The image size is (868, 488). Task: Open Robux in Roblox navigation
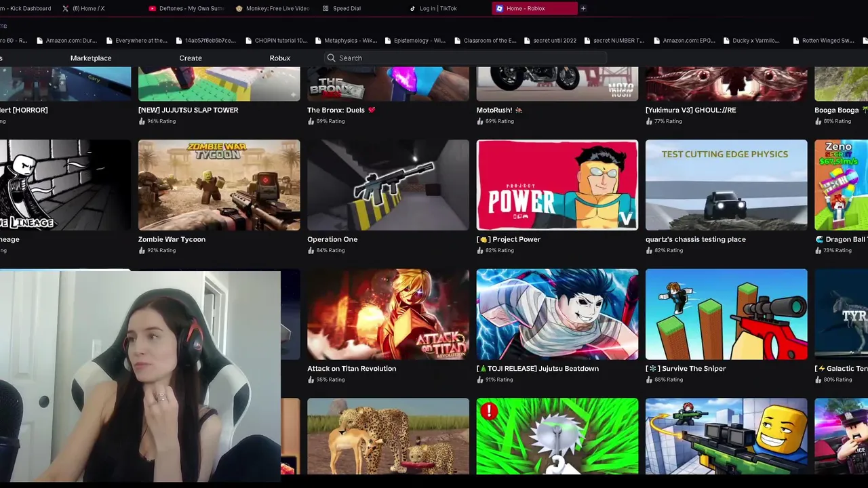(280, 58)
